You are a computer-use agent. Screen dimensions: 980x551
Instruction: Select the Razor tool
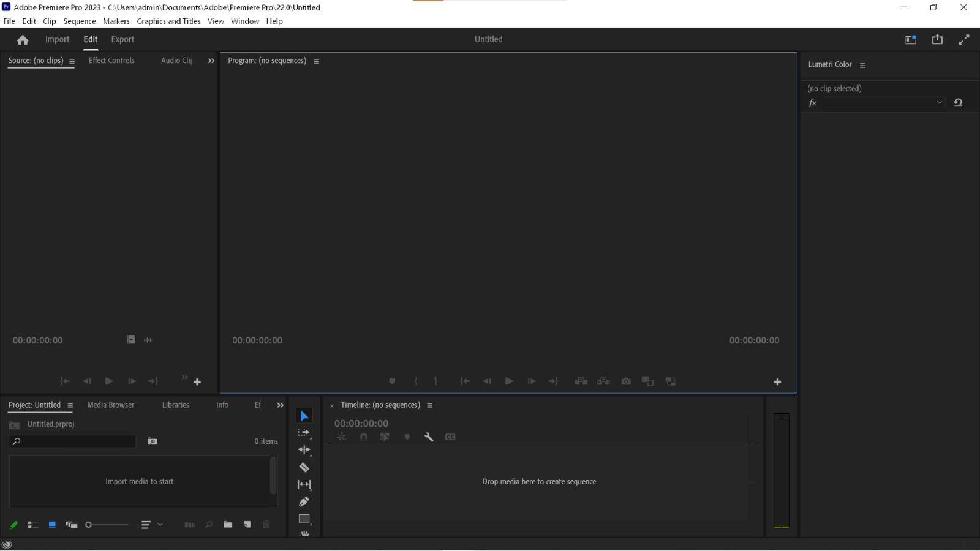(304, 467)
